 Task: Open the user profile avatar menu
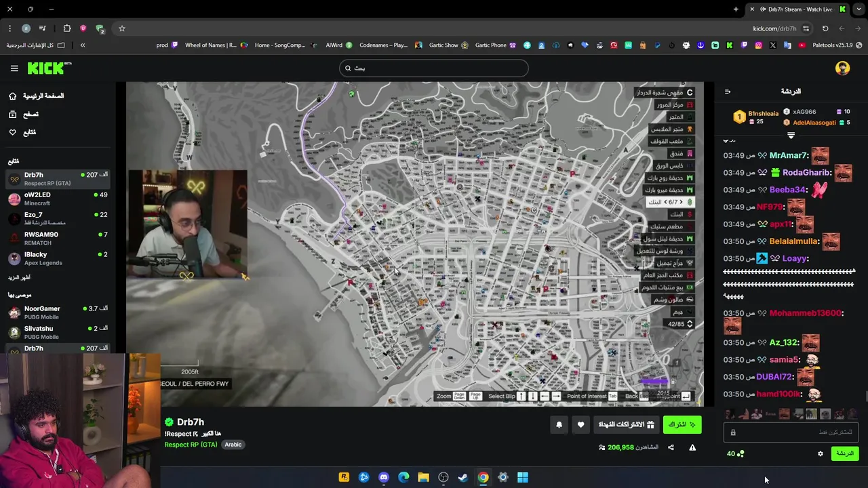[842, 68]
